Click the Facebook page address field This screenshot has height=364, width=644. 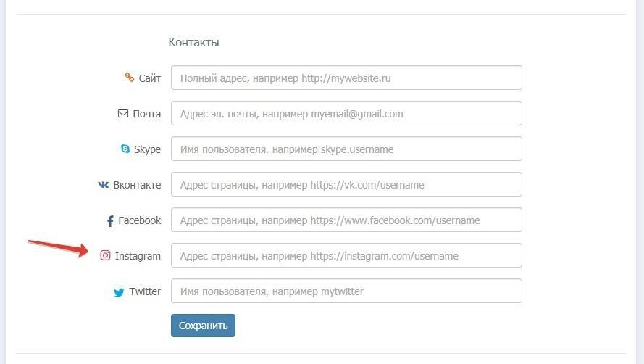pos(346,220)
